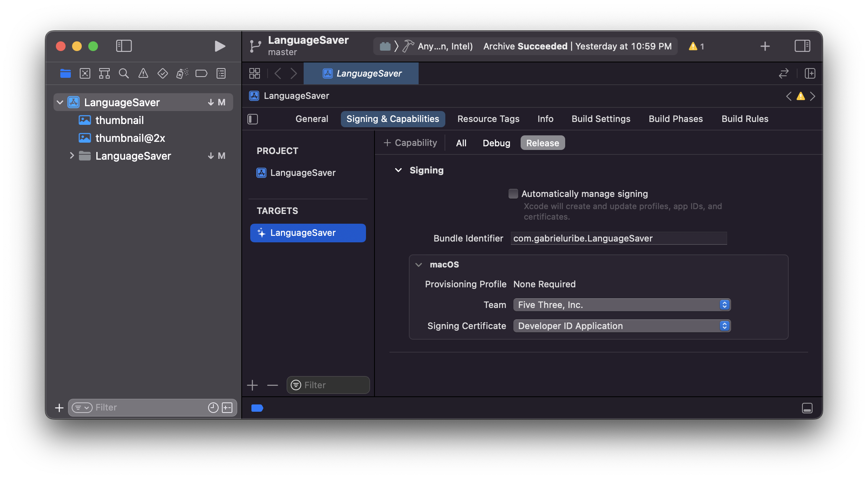Viewport: 868px width, 479px height.
Task: Select the Debug configuration filter
Action: click(496, 143)
